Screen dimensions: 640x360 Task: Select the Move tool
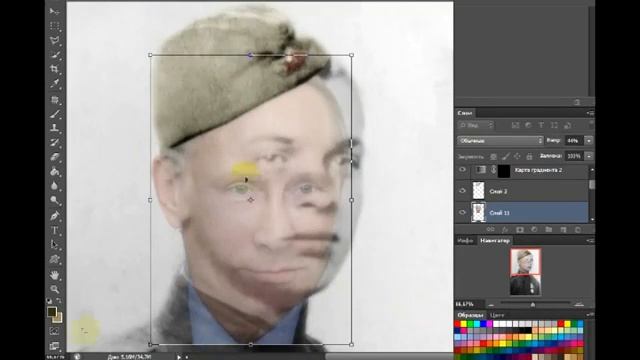point(54,11)
